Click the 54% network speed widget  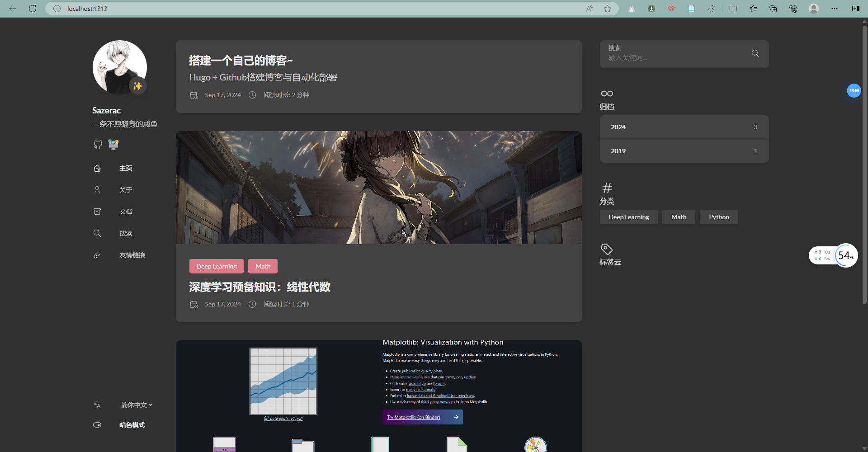pyautogui.click(x=833, y=255)
